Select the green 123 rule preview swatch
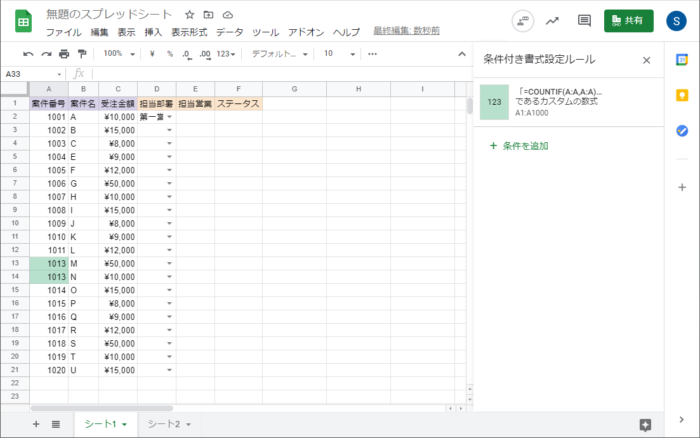The height and width of the screenshot is (438, 700). click(494, 101)
